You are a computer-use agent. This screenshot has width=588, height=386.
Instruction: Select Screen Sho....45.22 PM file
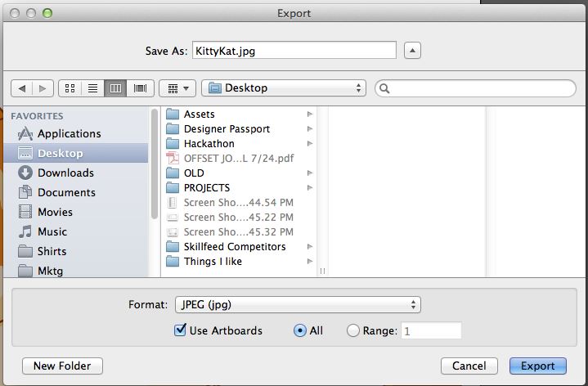(x=239, y=217)
